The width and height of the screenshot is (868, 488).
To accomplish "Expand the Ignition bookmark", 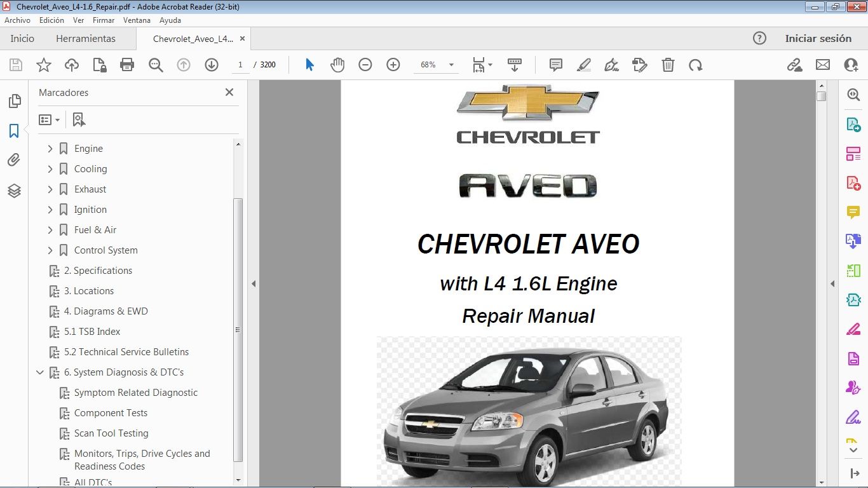I will pos(50,210).
